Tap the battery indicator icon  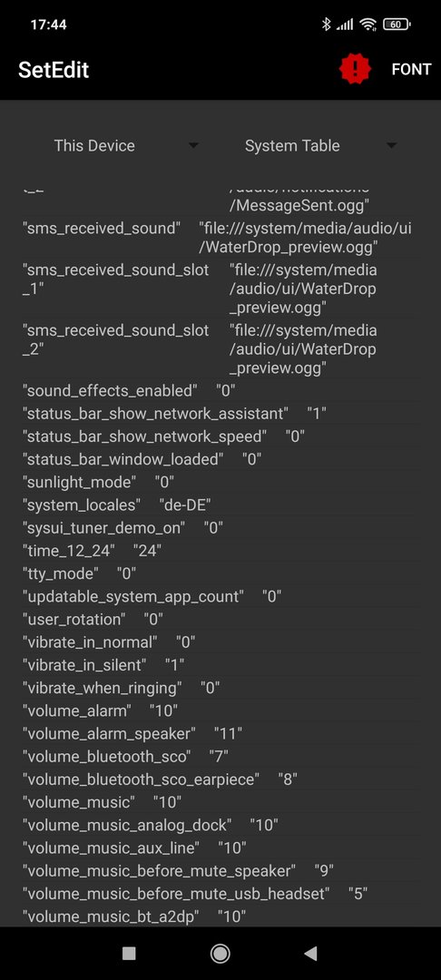pos(396,24)
